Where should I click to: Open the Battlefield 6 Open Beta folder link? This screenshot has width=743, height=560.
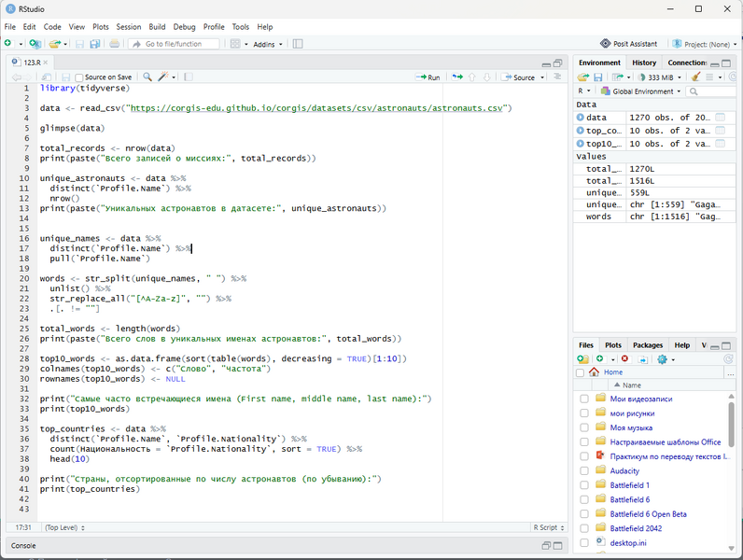(x=648, y=514)
